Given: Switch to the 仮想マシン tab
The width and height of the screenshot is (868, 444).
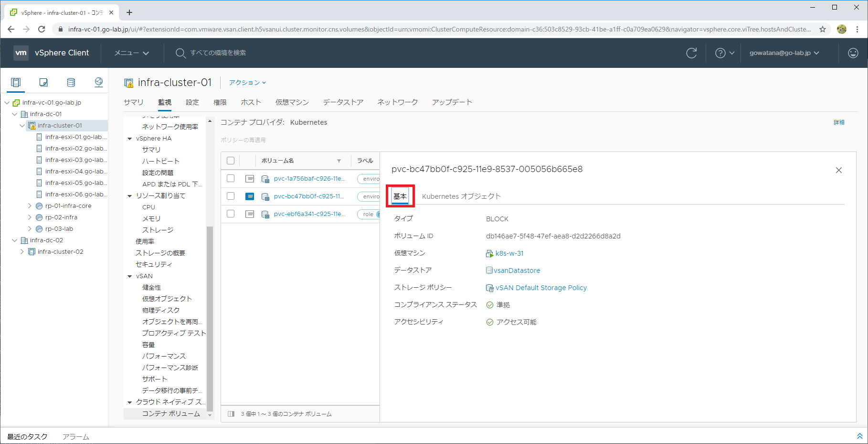Looking at the screenshot, I should coord(292,102).
